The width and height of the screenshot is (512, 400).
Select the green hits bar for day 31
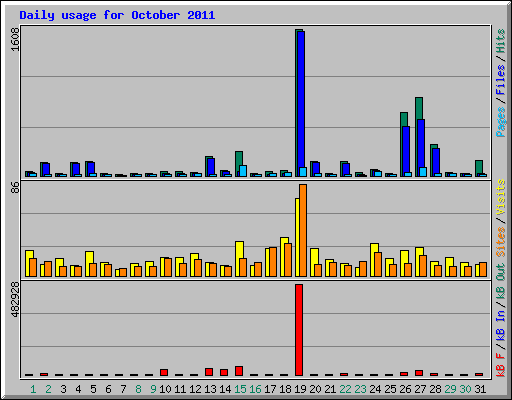479,167
